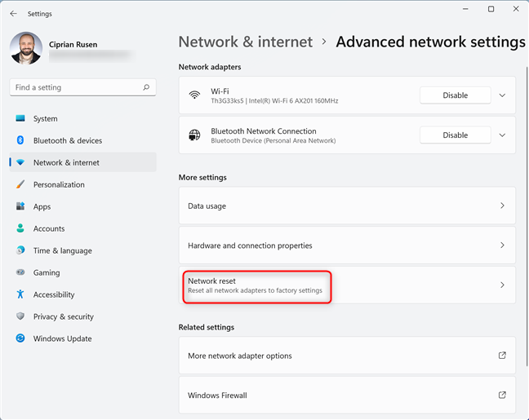The height and width of the screenshot is (420, 529).
Task: Click the Apps icon in sidebar
Action: click(20, 206)
